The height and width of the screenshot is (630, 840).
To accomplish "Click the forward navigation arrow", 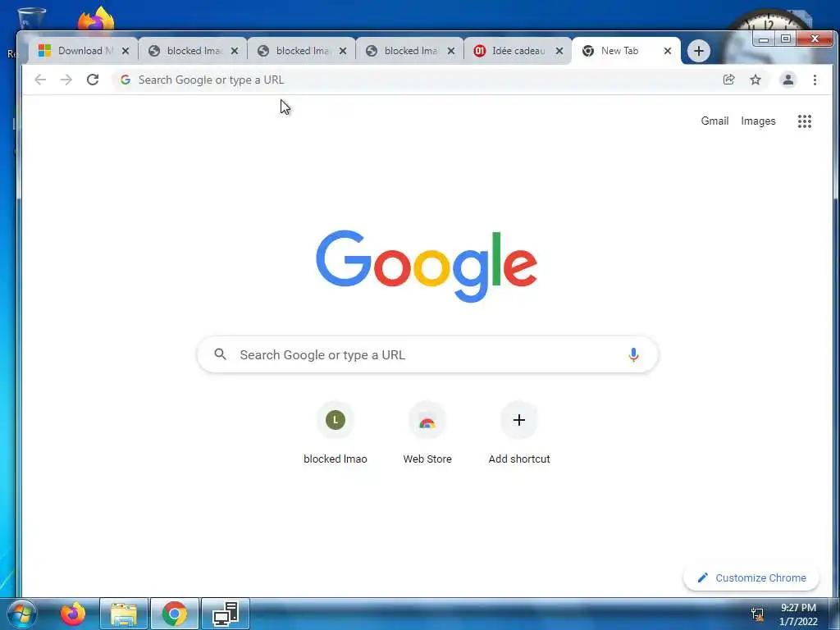I will tap(66, 80).
